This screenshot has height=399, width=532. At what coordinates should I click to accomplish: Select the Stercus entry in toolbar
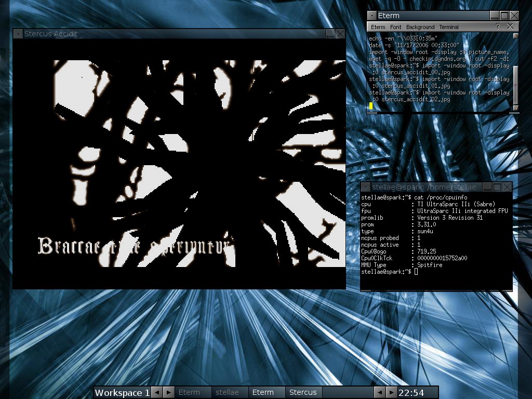(x=304, y=393)
